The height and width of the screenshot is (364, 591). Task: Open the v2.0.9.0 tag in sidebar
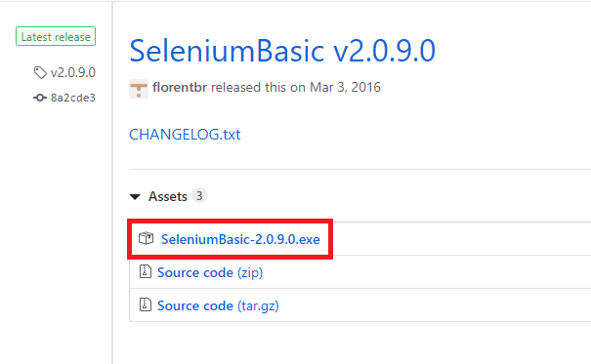72,72
